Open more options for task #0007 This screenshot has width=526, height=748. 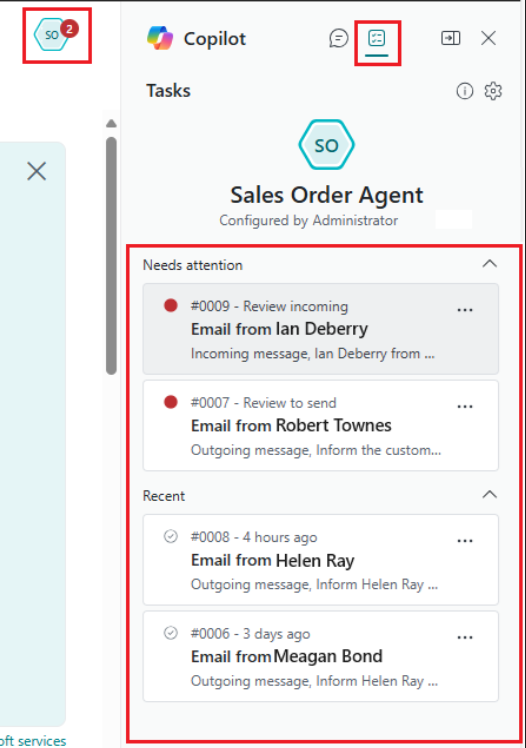[465, 407]
